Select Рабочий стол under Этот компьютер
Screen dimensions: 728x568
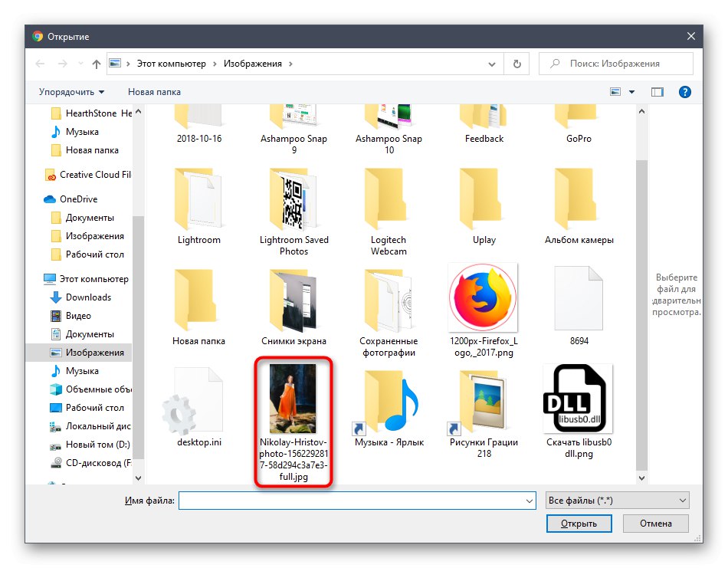(87, 408)
